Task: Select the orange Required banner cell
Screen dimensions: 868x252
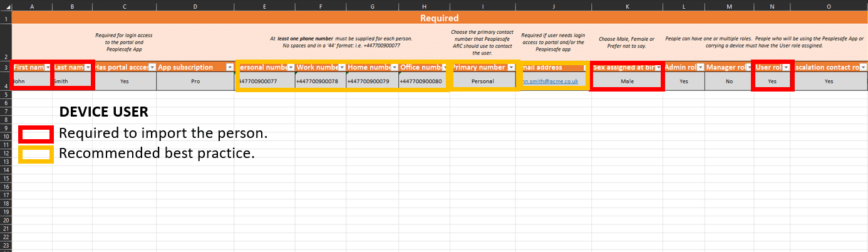Action: coord(440,18)
